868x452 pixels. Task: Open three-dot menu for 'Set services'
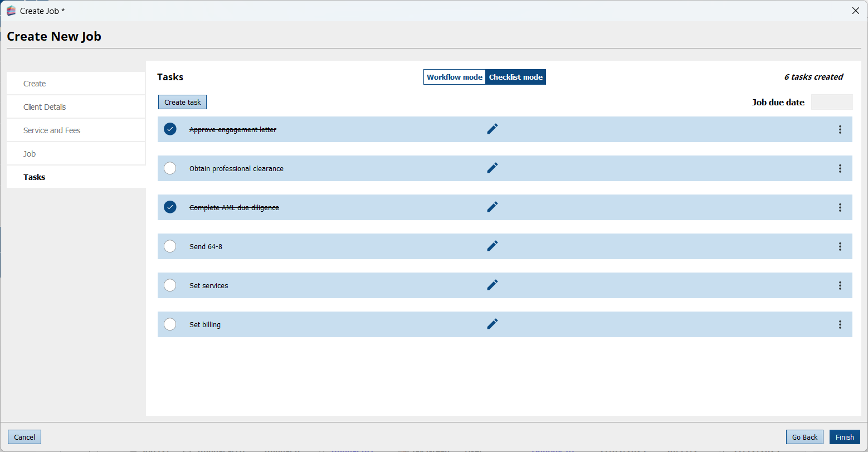click(x=840, y=285)
